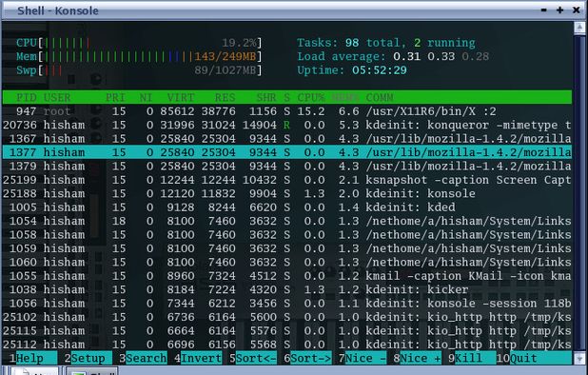Select process 25188 kdeinit: konsole row
Viewport: 588px width, 375px height.
[287, 193]
